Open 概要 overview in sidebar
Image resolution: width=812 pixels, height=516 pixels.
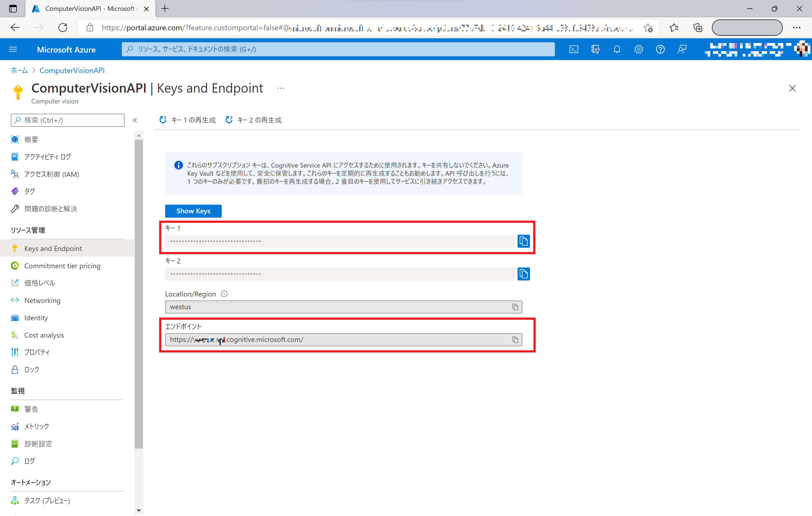click(67, 139)
